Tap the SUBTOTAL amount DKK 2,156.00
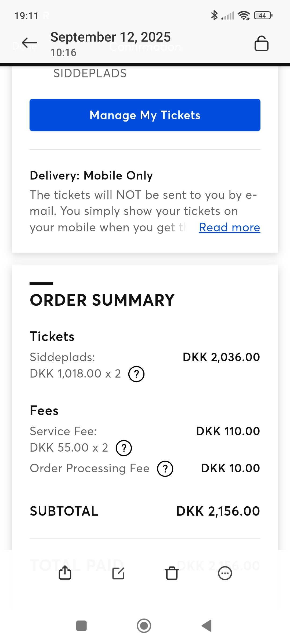 point(218,511)
